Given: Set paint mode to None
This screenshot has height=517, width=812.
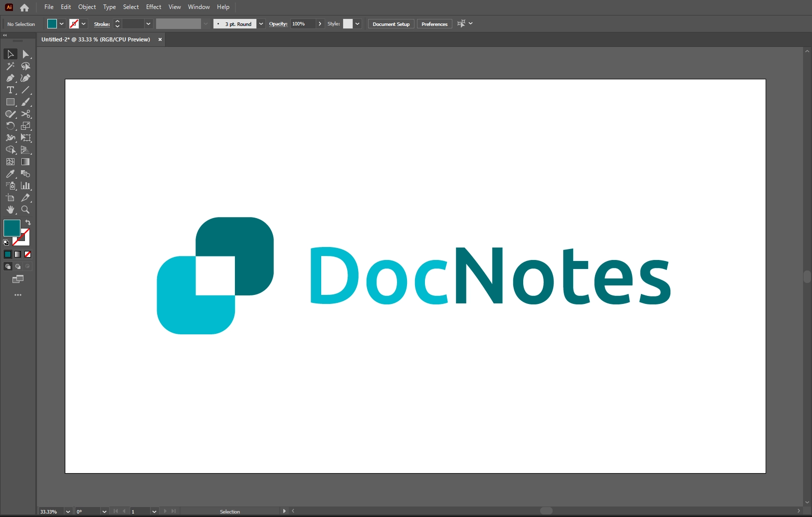Looking at the screenshot, I should (28, 254).
